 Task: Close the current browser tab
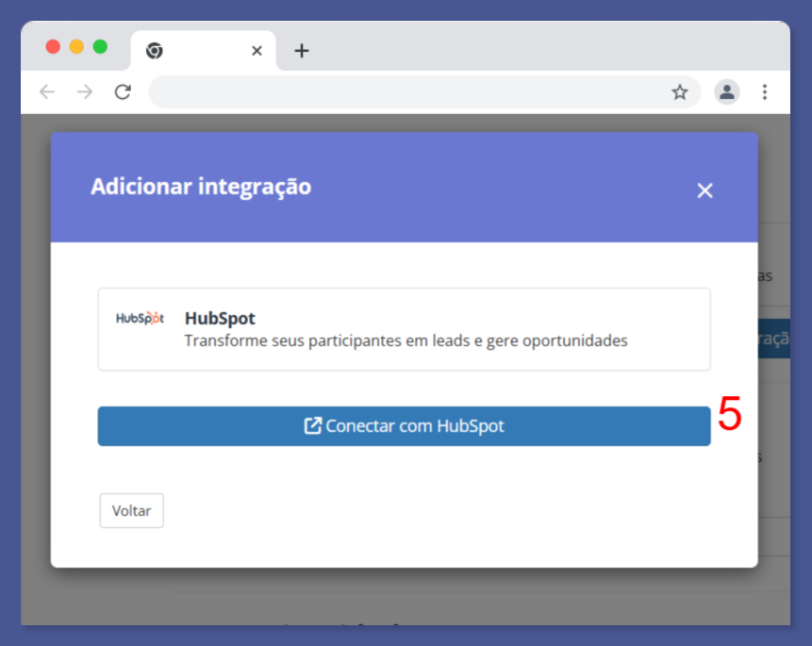257,51
